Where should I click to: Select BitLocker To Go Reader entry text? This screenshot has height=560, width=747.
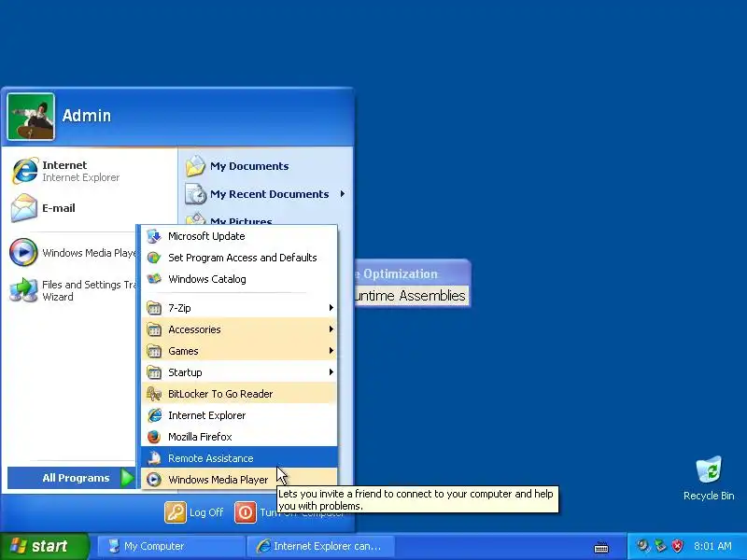coord(220,394)
